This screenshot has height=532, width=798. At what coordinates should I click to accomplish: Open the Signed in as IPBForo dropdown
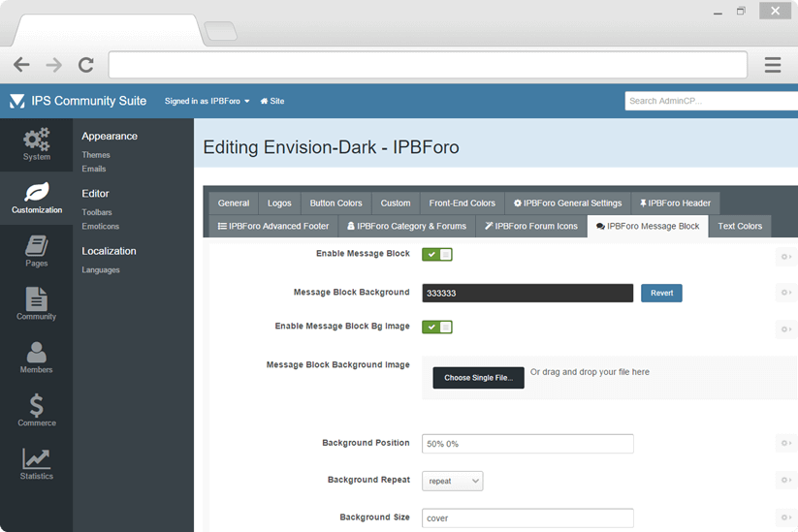[x=207, y=101]
